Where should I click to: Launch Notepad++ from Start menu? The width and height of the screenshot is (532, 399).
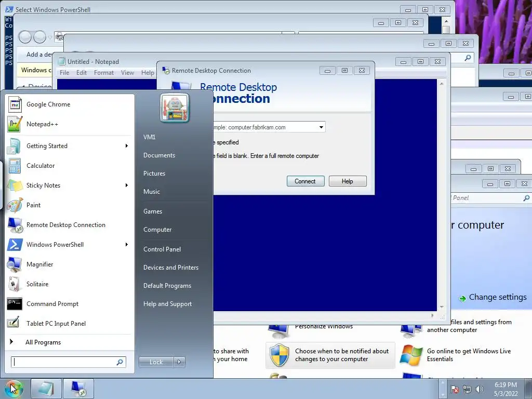pyautogui.click(x=42, y=124)
